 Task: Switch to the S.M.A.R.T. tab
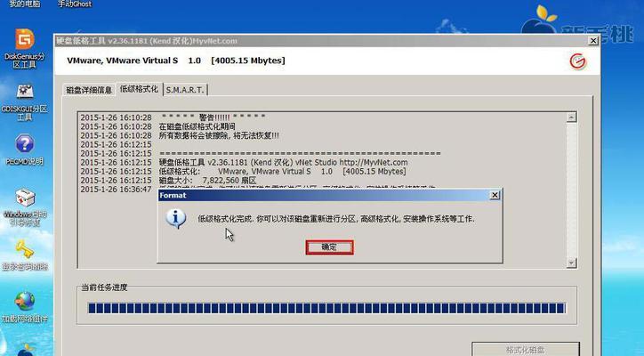tap(185, 90)
